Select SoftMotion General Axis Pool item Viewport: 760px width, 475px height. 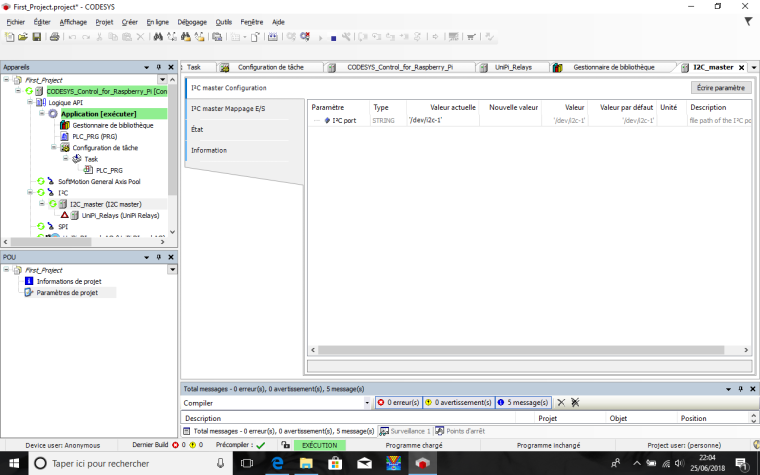click(99, 181)
